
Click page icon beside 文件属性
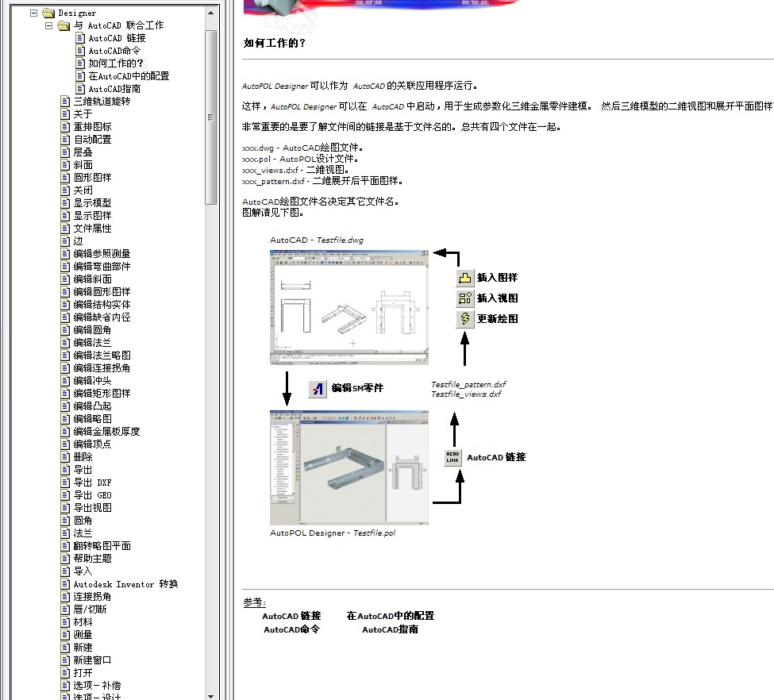pos(65,229)
